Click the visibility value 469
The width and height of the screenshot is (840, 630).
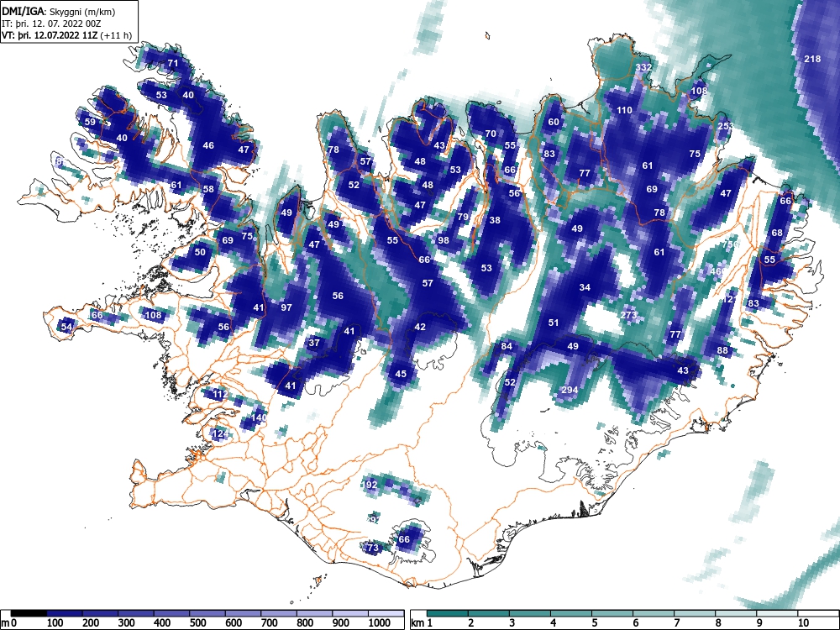click(718, 271)
